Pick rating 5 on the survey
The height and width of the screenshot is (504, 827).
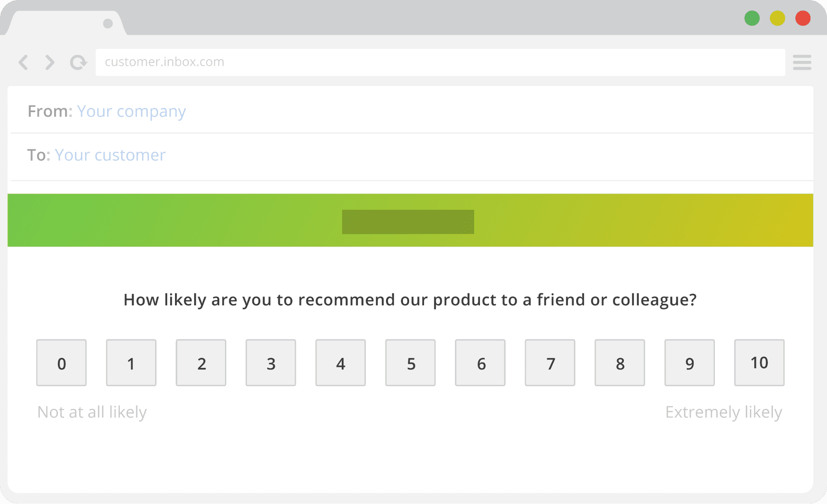[410, 363]
